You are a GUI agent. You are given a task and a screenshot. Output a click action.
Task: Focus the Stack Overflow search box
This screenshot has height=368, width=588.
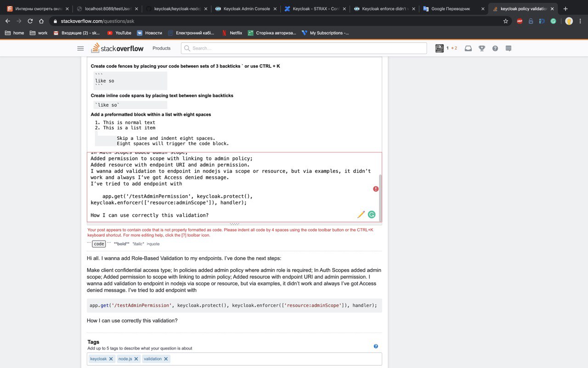point(304,48)
